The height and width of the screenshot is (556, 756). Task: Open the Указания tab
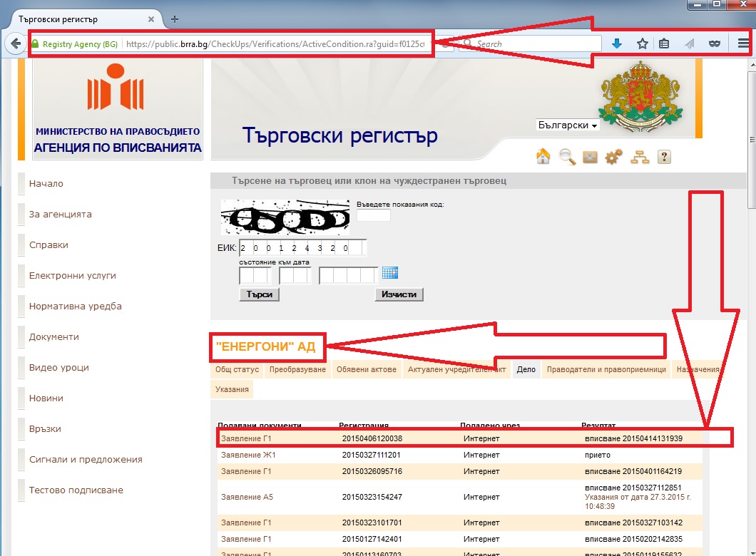(232, 389)
